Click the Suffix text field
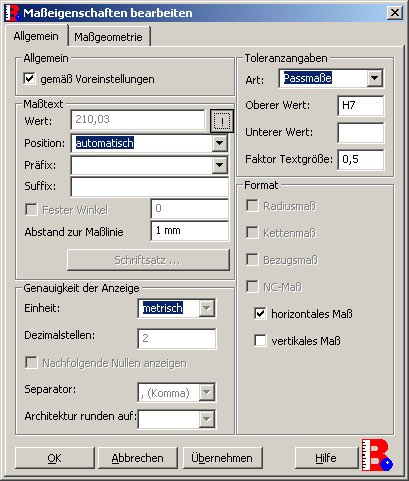The width and height of the screenshot is (409, 481). point(149,187)
